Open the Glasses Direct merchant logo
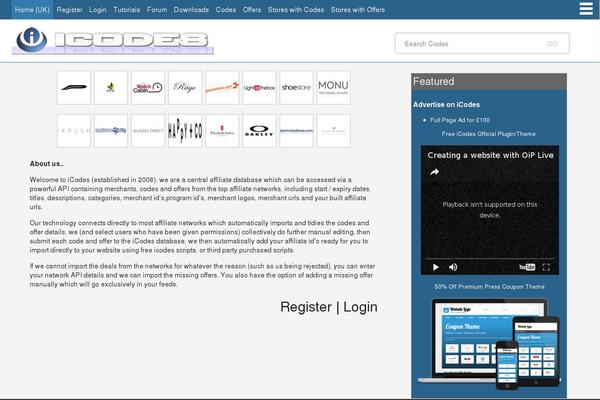The image size is (600, 400). coord(148,131)
